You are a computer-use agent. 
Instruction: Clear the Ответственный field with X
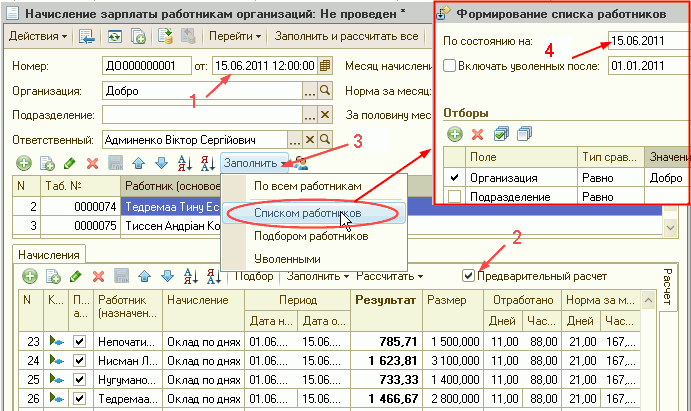(x=310, y=140)
